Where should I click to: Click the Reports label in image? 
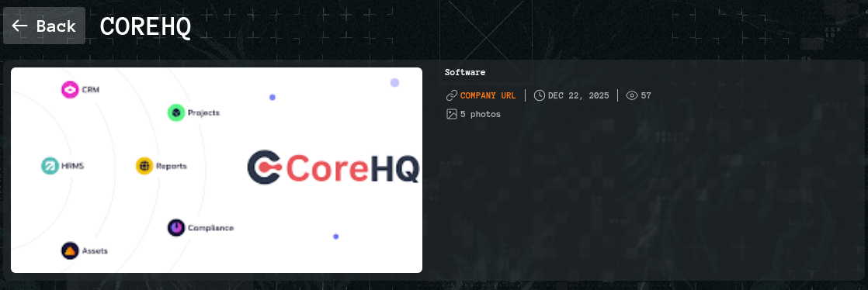171,166
